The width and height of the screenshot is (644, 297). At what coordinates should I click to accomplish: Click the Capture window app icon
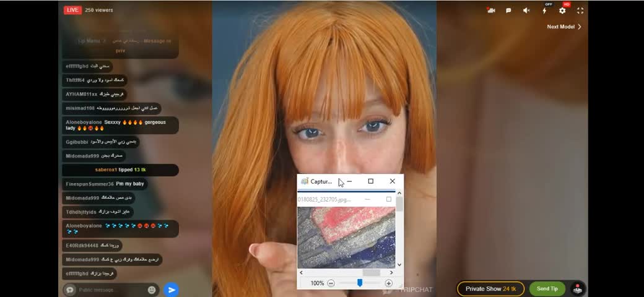pos(304,181)
